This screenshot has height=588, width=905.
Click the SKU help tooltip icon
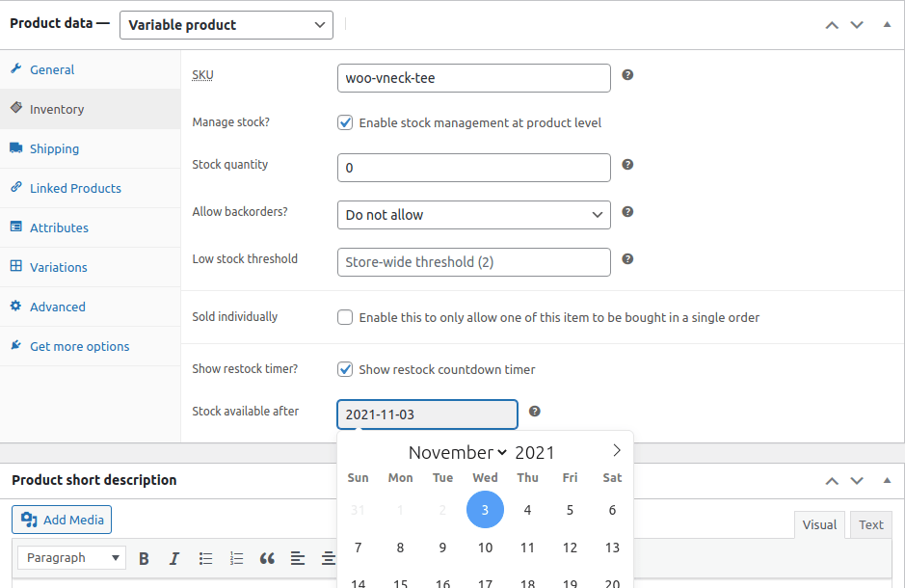tap(627, 75)
